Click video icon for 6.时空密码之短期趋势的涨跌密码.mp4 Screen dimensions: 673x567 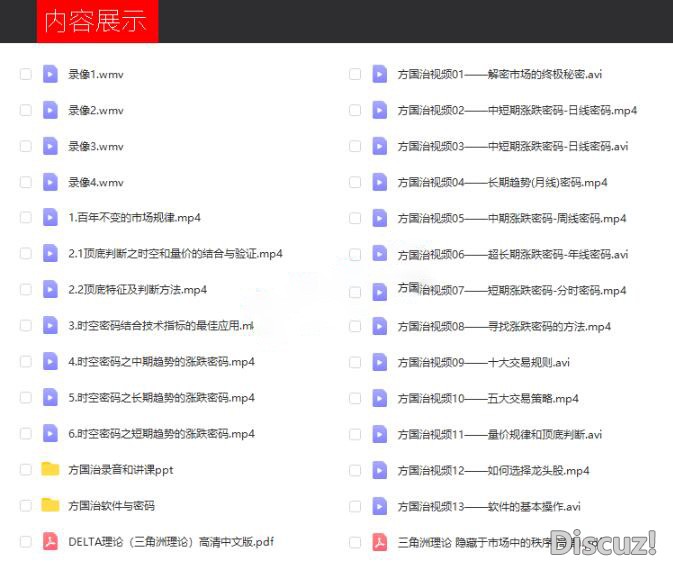click(50, 434)
